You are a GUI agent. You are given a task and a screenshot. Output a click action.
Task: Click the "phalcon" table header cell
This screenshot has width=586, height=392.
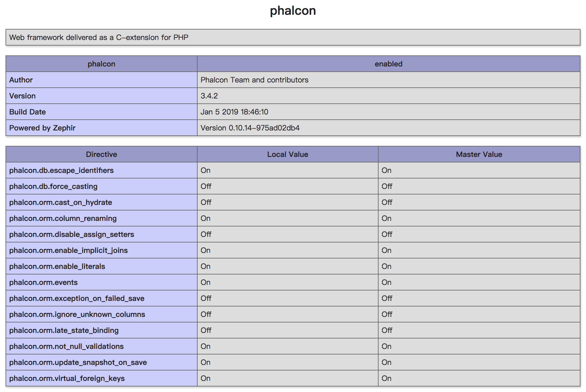tap(102, 64)
